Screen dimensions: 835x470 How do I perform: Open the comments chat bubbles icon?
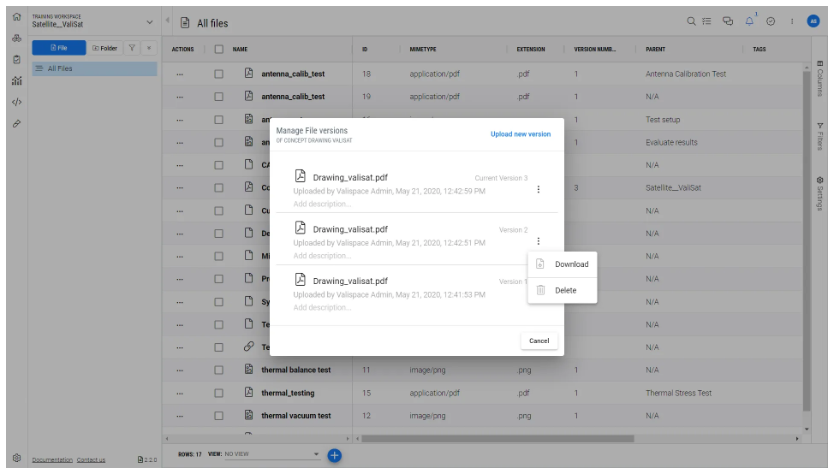tap(728, 22)
